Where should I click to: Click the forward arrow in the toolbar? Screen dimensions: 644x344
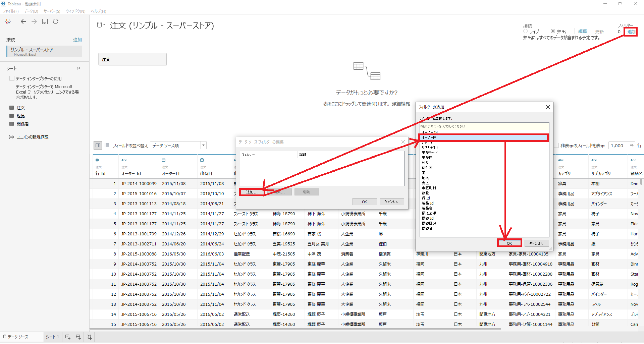[x=34, y=21]
